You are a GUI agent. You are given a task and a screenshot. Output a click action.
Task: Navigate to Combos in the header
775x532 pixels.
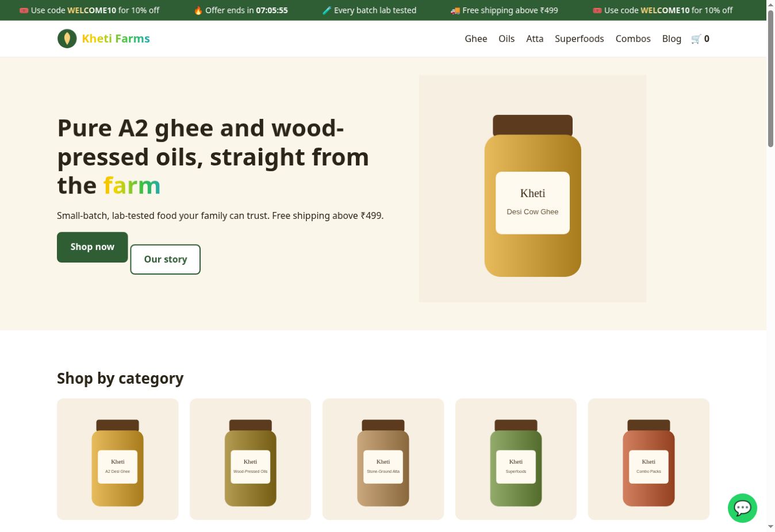coord(633,38)
